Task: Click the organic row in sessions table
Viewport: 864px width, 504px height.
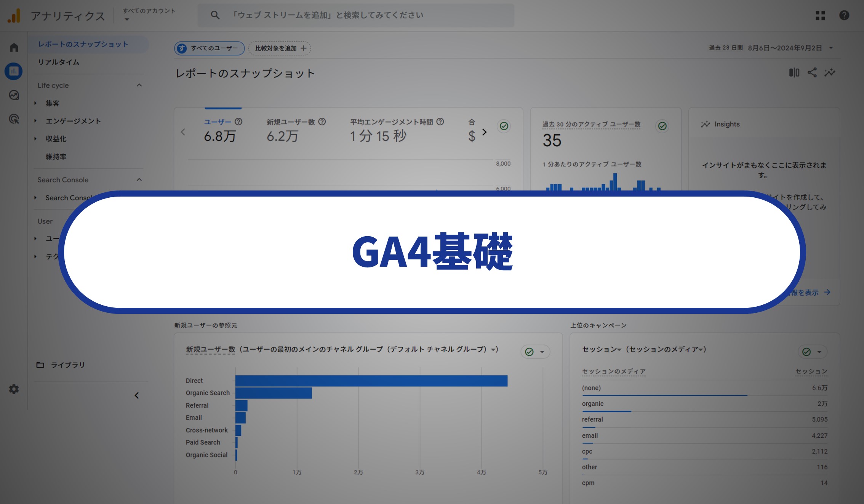Action: click(705, 404)
